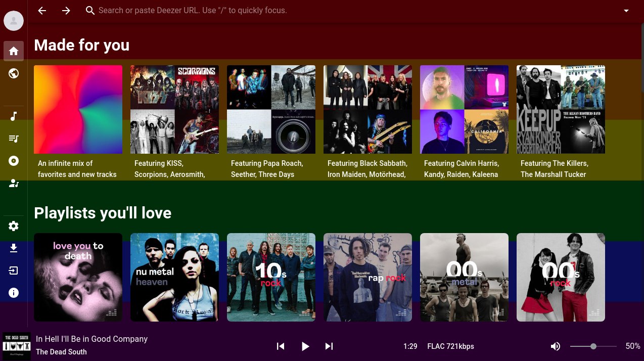Click caption 'Featuring Calvin Harris, Kandy, Raiden'
Image resolution: width=644 pixels, height=361 pixels.
click(x=462, y=169)
